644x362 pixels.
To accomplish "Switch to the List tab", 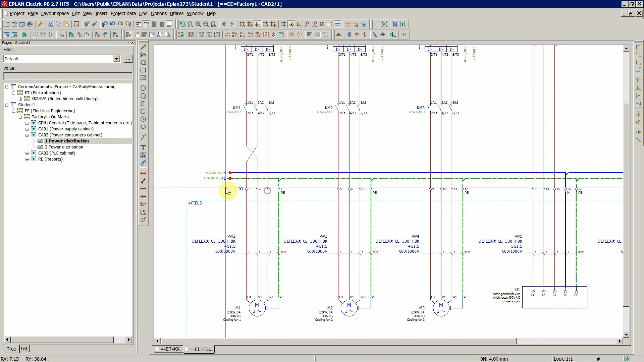I will [24, 349].
